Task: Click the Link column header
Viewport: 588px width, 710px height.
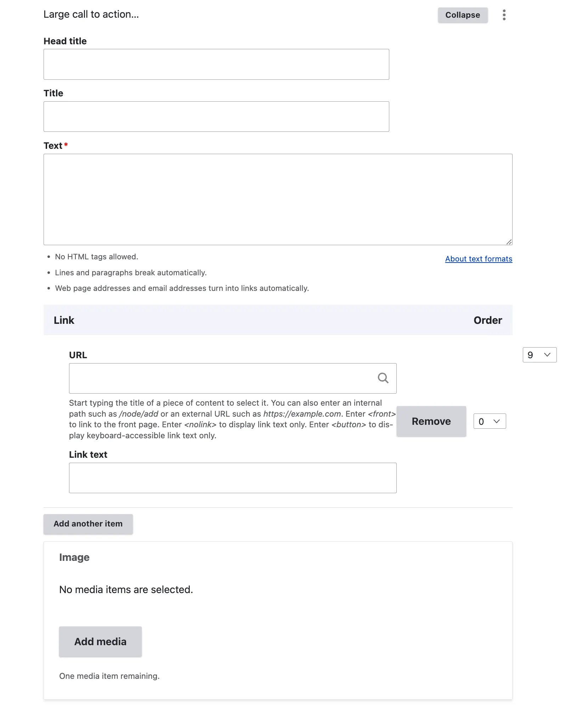Action: tap(64, 320)
